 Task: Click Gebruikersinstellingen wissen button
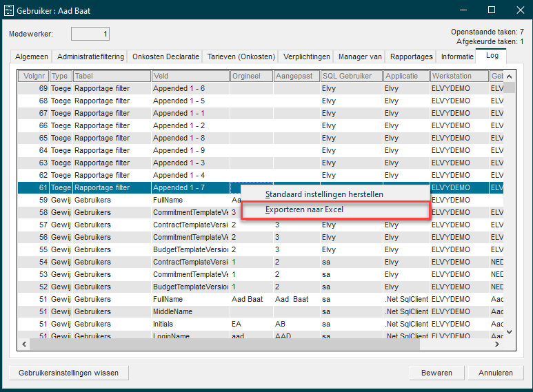point(69,373)
